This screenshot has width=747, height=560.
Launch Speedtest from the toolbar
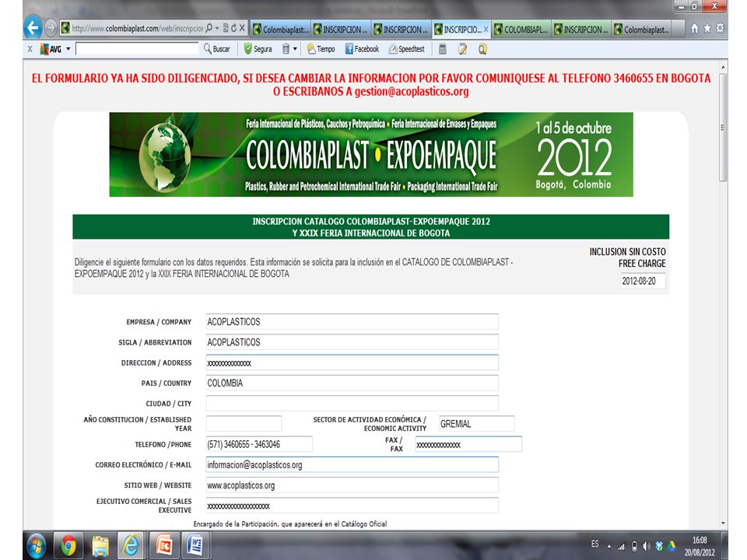pos(406,48)
